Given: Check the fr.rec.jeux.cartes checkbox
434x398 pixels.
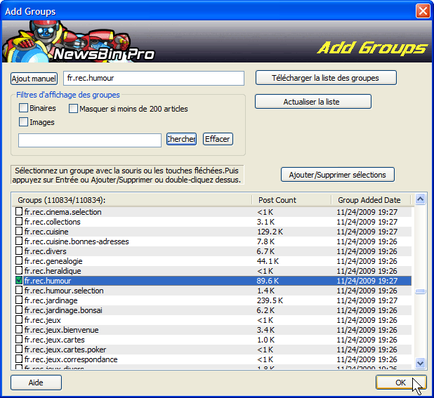Looking at the screenshot, I should [x=19, y=339].
